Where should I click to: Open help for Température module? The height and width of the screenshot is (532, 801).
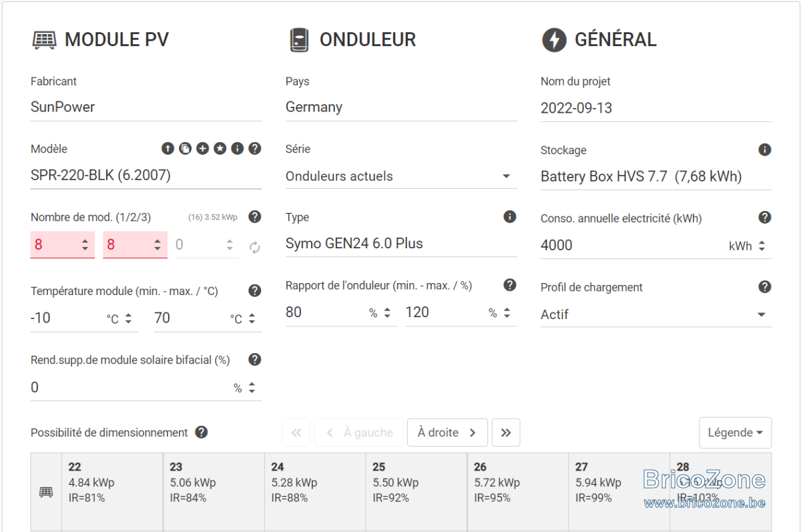click(x=254, y=290)
